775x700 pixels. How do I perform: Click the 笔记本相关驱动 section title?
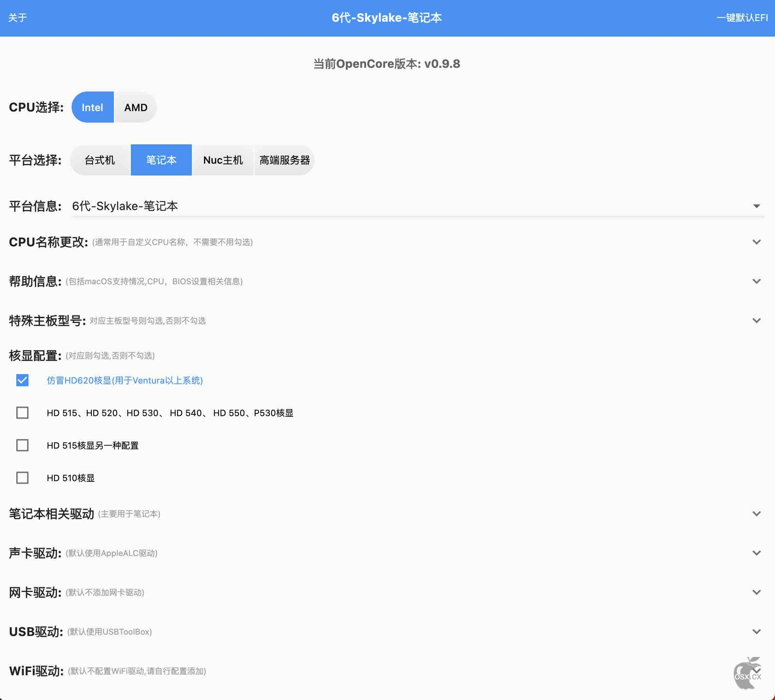(x=52, y=514)
